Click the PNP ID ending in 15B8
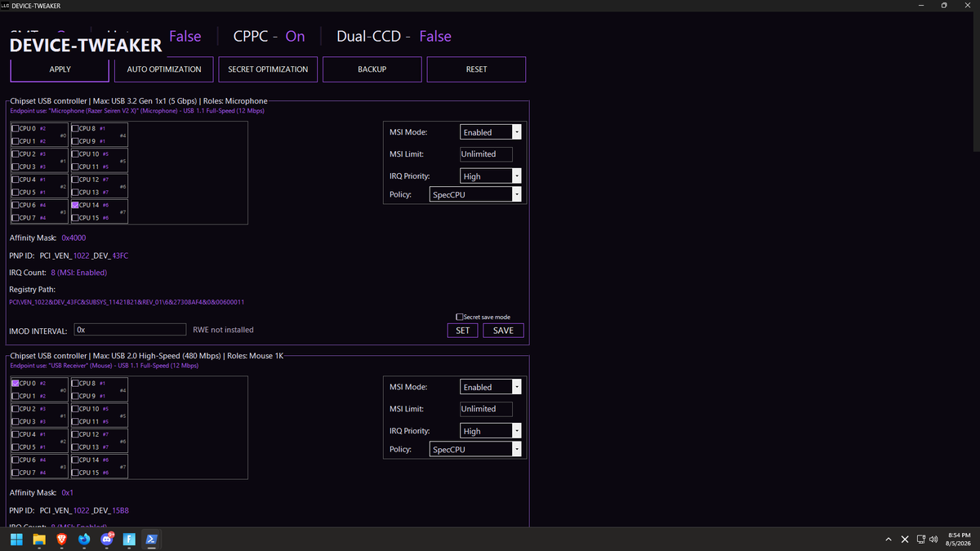The width and height of the screenshot is (980, 551). (x=84, y=510)
